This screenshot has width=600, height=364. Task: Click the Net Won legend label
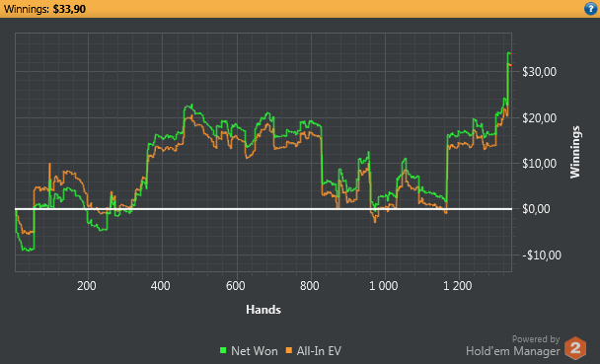(x=254, y=351)
